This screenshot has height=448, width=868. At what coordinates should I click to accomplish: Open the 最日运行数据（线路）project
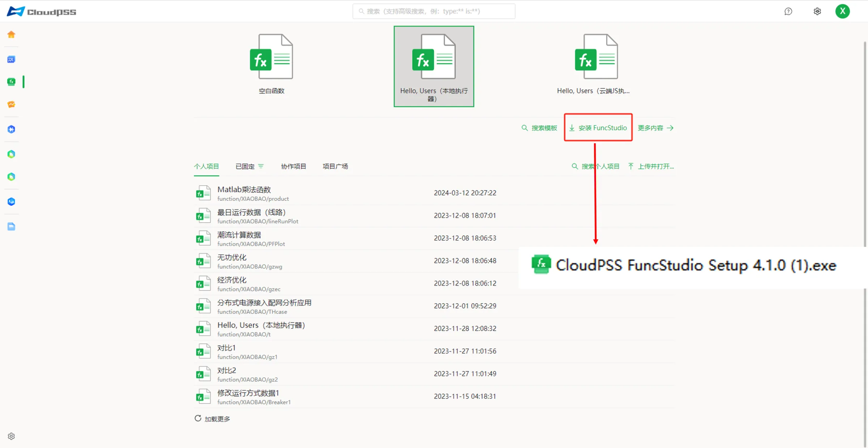click(x=434, y=216)
